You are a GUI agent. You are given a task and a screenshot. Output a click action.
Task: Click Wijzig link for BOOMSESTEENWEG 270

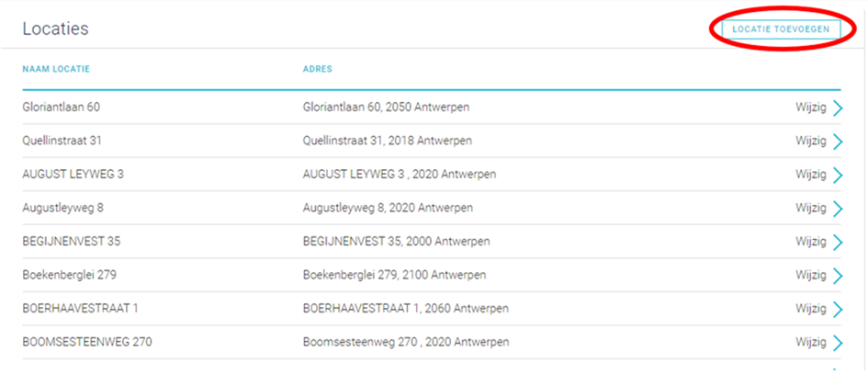click(x=811, y=342)
